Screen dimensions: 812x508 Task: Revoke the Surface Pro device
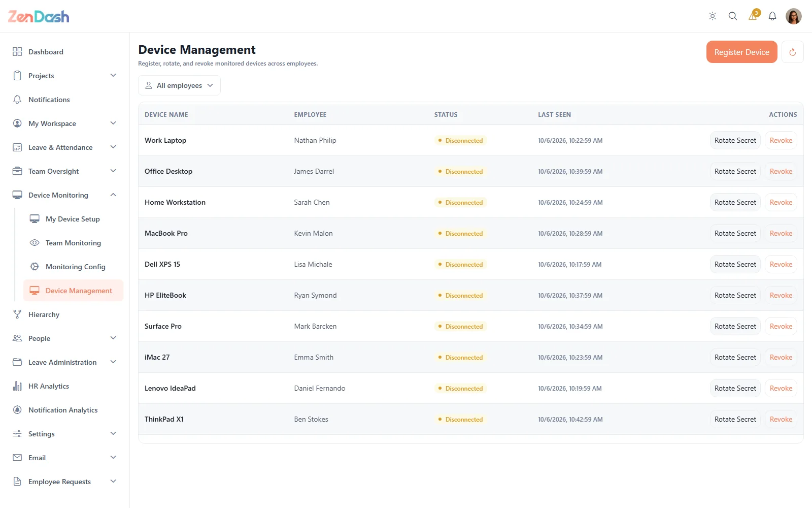coord(781,326)
